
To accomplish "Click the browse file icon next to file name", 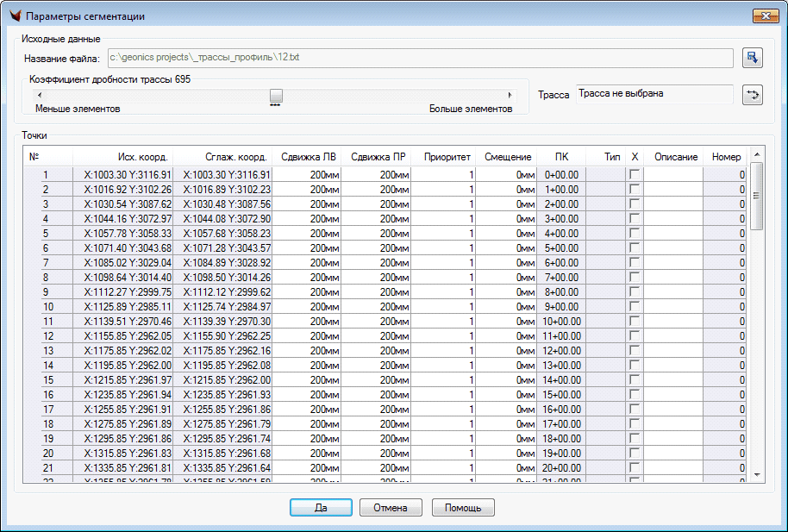I will click(752, 58).
